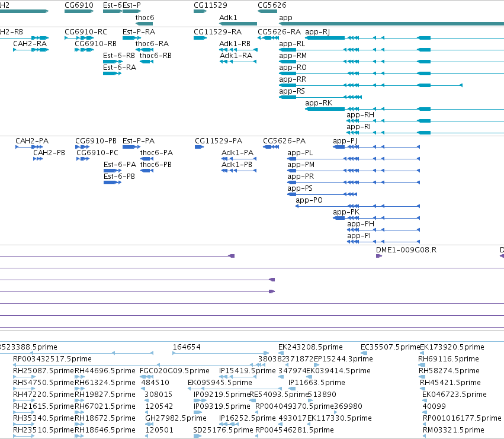Click the Est-6-PA protein label
This screenshot has height=439, width=504.
[120, 165]
